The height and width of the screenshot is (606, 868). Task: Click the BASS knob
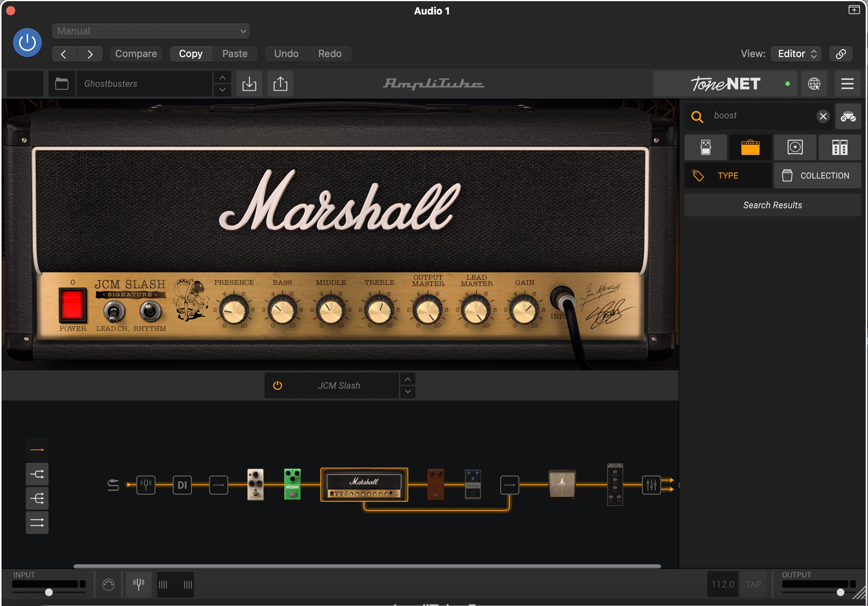[282, 310]
